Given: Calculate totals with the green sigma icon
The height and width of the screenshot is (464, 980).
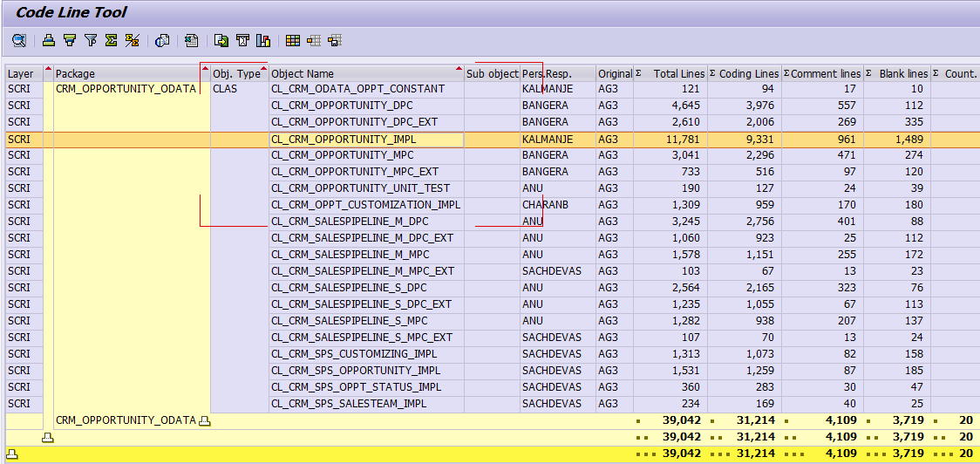Looking at the screenshot, I should pyautogui.click(x=112, y=41).
